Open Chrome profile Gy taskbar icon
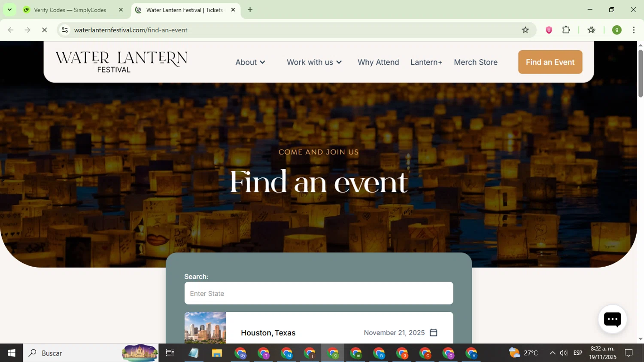The width and height of the screenshot is (644, 362). coord(240,353)
